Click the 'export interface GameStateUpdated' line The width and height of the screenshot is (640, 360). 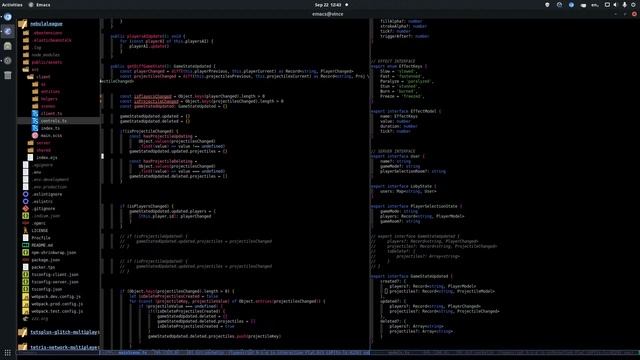(411, 276)
